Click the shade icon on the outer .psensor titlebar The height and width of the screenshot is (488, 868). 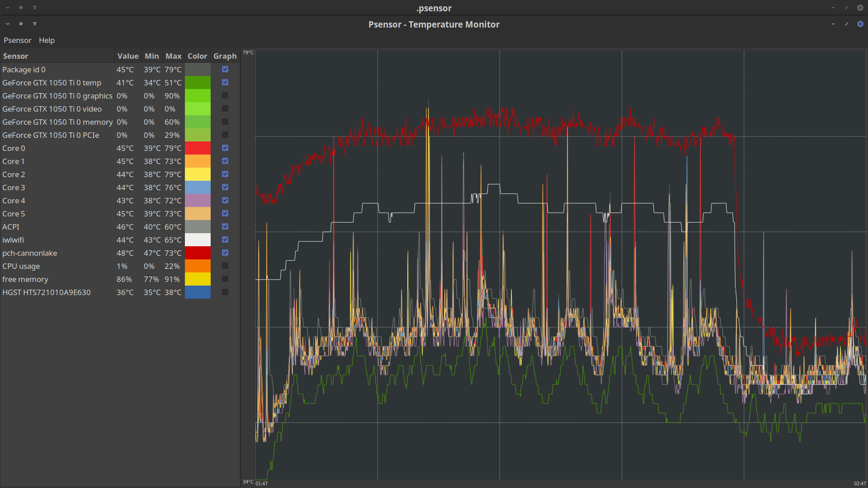pos(35,8)
